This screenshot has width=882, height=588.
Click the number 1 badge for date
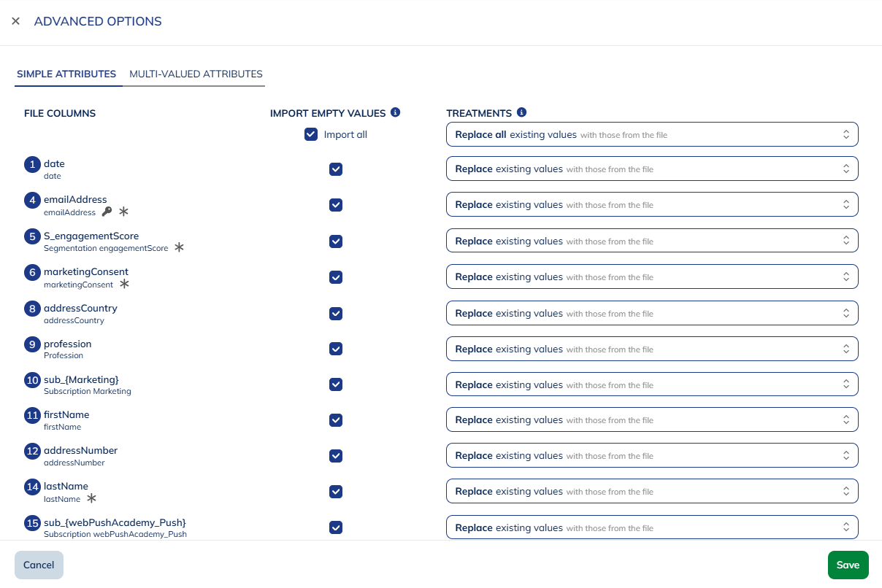point(32,164)
